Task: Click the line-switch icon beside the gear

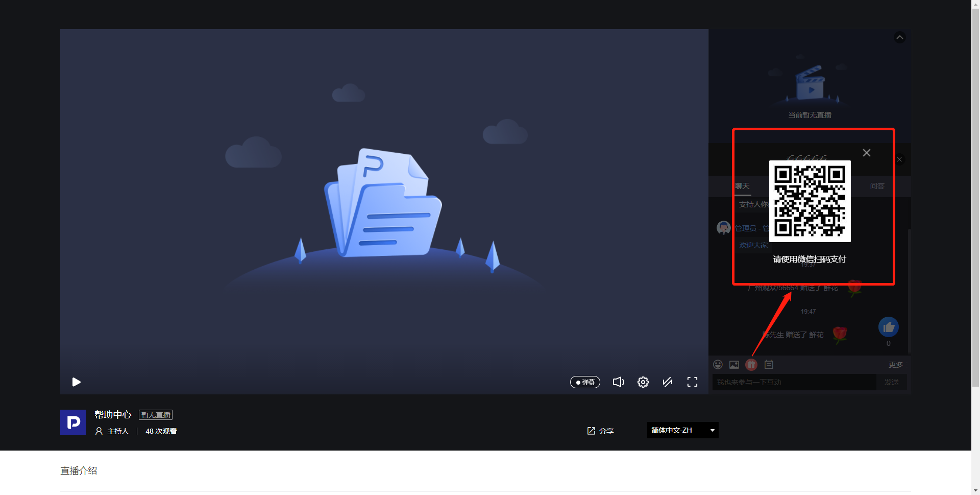Action: (x=668, y=382)
